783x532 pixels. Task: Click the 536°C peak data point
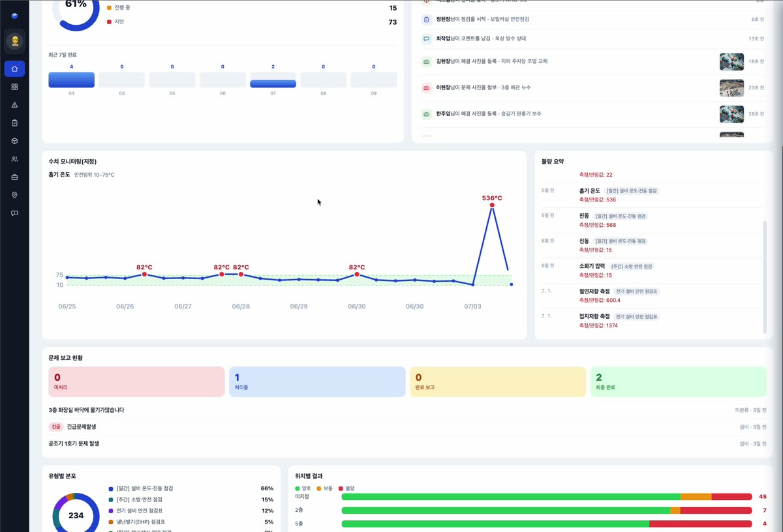tap(492, 205)
